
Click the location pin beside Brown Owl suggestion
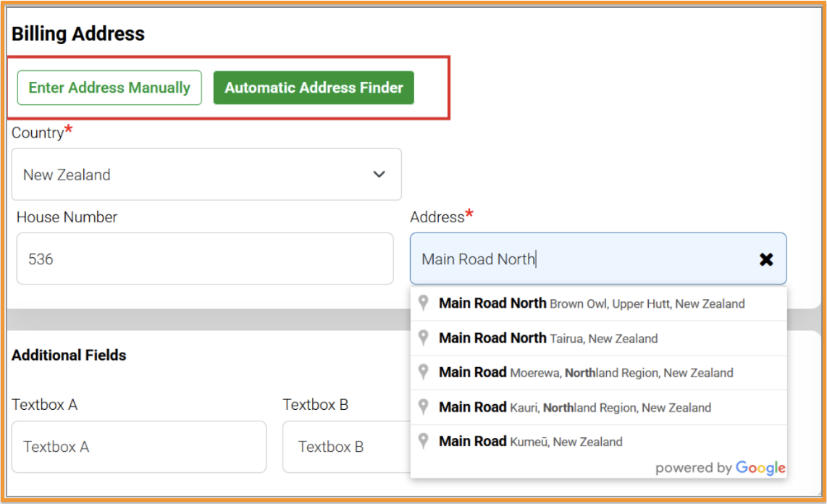tap(424, 303)
